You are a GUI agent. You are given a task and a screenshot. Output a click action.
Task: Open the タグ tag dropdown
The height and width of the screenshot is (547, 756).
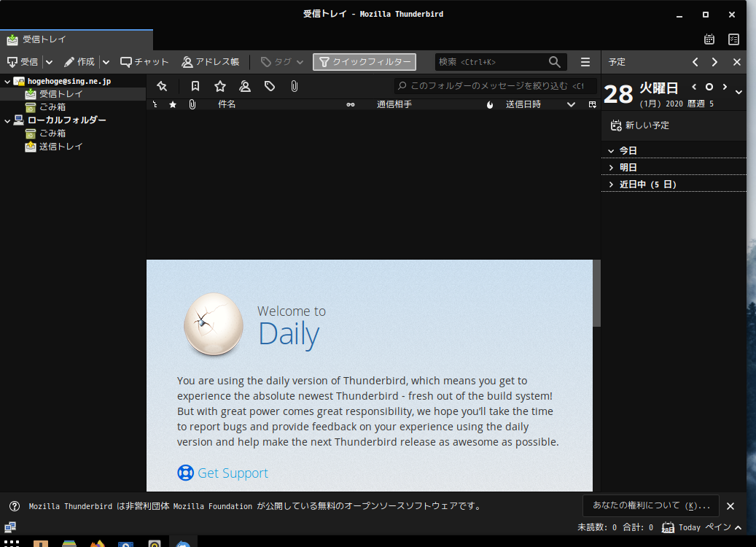(x=282, y=62)
